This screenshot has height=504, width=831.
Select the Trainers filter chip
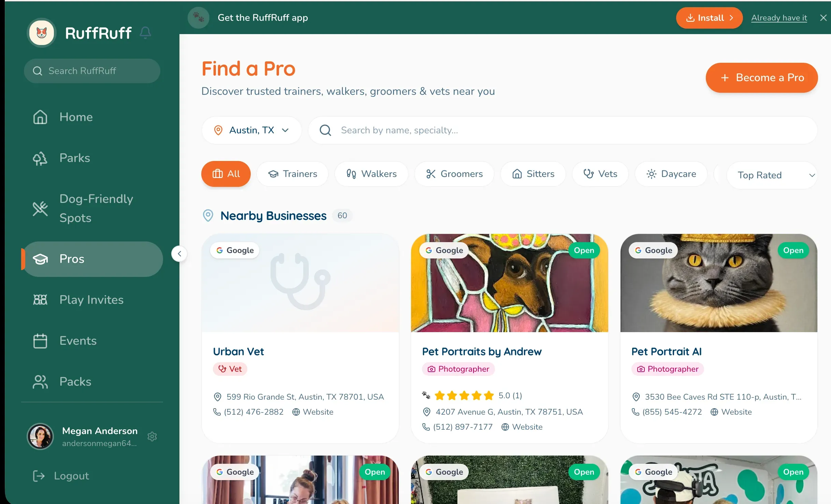click(293, 174)
